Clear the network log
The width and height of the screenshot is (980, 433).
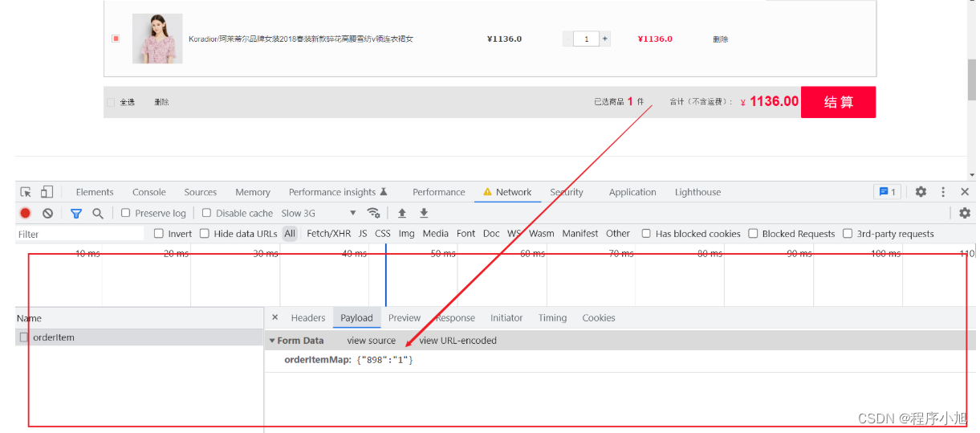point(47,213)
